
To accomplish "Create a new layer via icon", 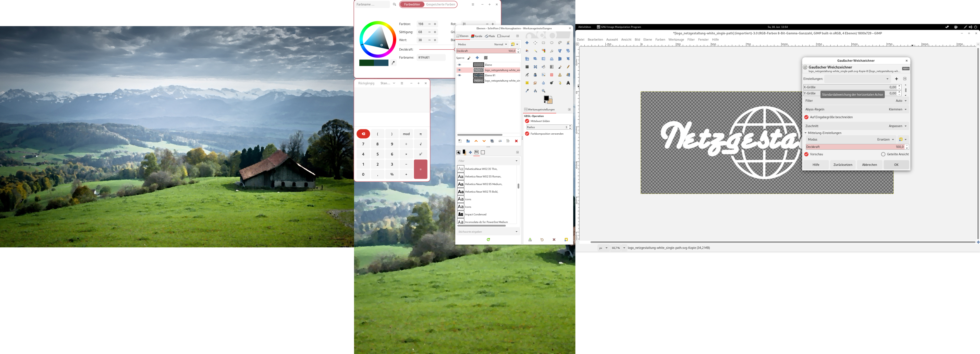I will pos(460,141).
